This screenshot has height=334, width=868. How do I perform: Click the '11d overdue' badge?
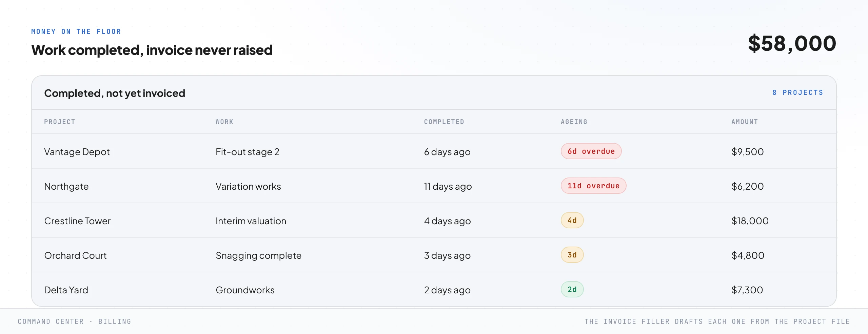tap(593, 186)
